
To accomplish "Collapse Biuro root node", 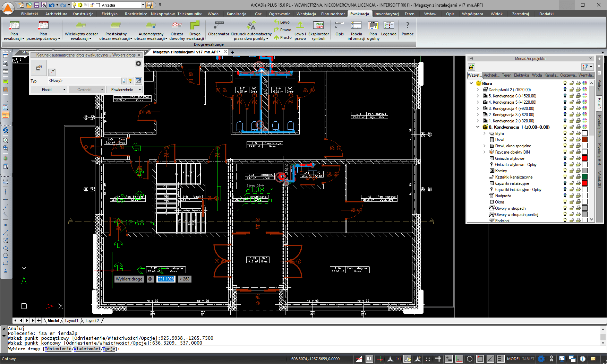I will click(x=471, y=84).
